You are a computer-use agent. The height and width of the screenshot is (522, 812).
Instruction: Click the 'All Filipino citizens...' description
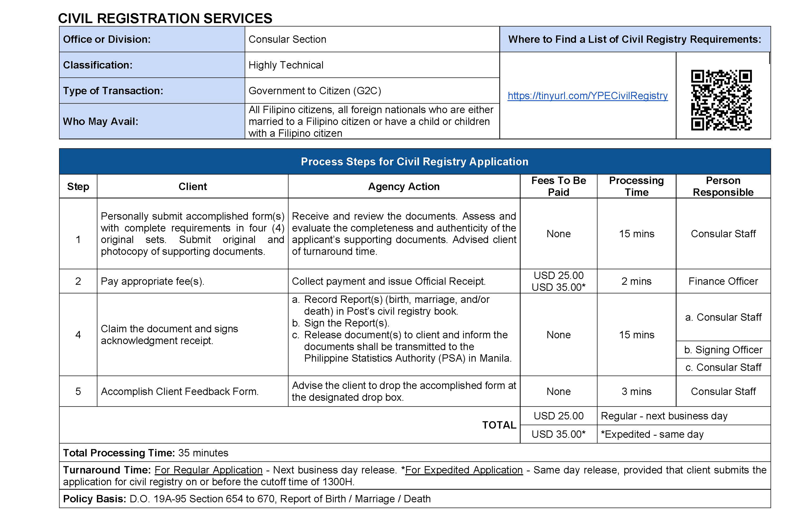pos(371,121)
